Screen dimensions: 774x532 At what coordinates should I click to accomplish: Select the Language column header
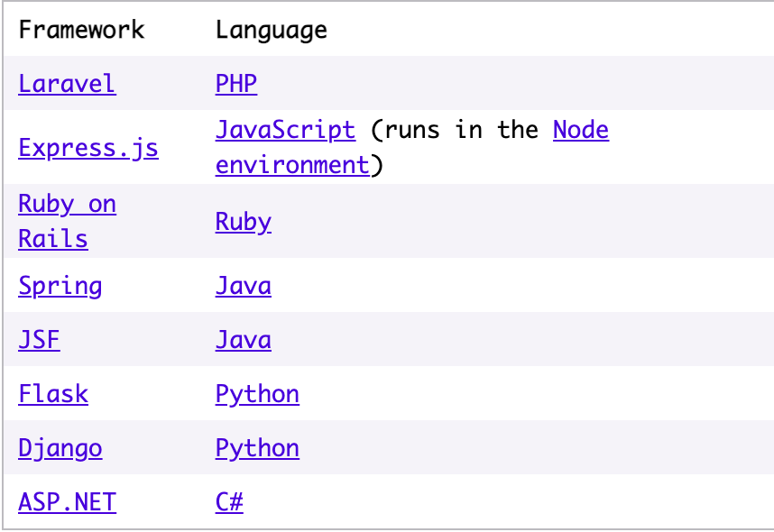(x=272, y=30)
